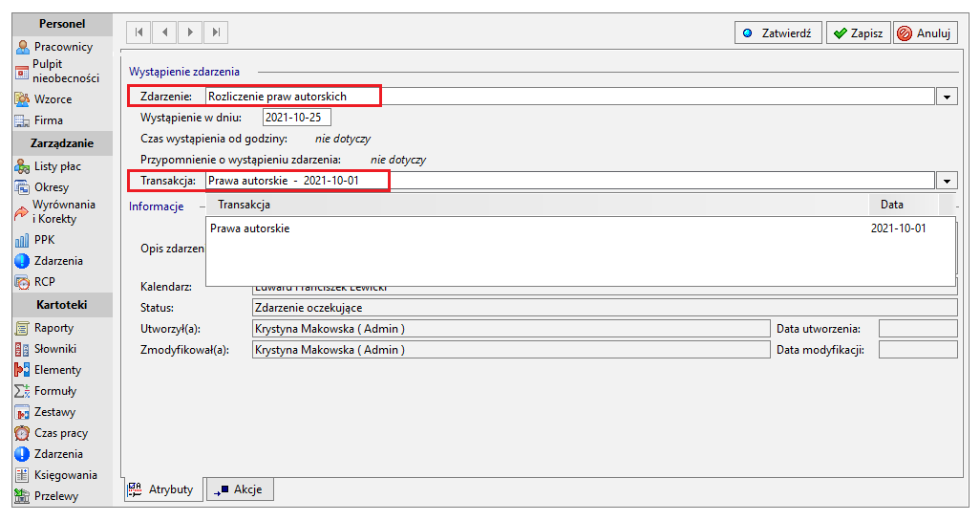Image resolution: width=980 pixels, height=521 pixels.
Task: Click the Status field Zdarzenie oczekujące
Action: click(x=605, y=308)
